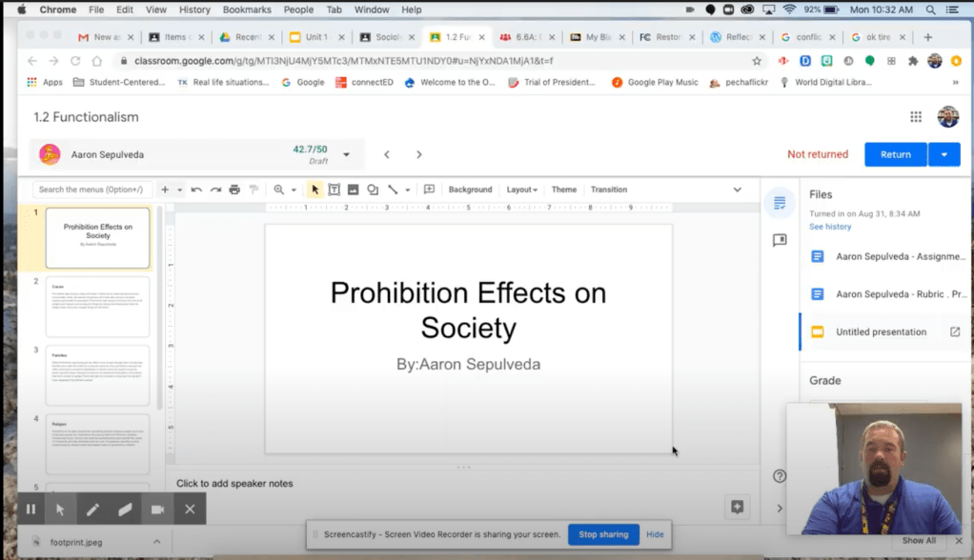Toggle the Screencastify webcam camera
The height and width of the screenshot is (560, 974).
coord(157,510)
